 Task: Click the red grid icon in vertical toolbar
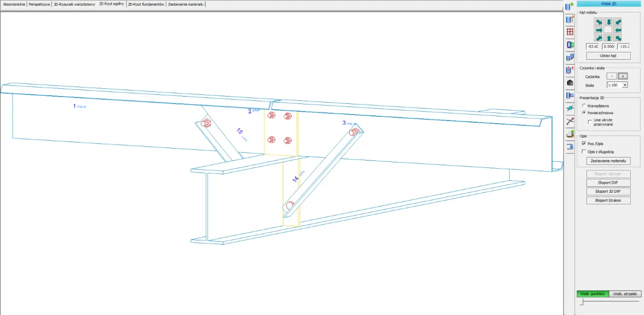pyautogui.click(x=570, y=32)
